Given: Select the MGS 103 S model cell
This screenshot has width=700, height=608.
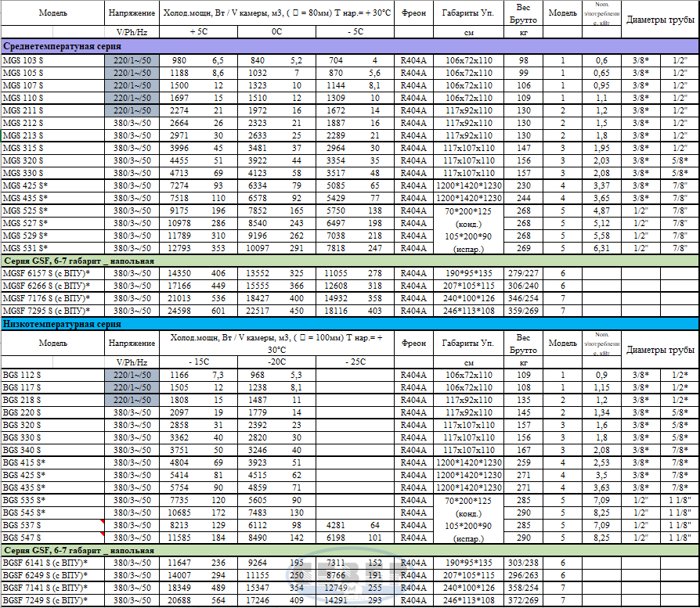Looking at the screenshot, I should click(52, 61).
